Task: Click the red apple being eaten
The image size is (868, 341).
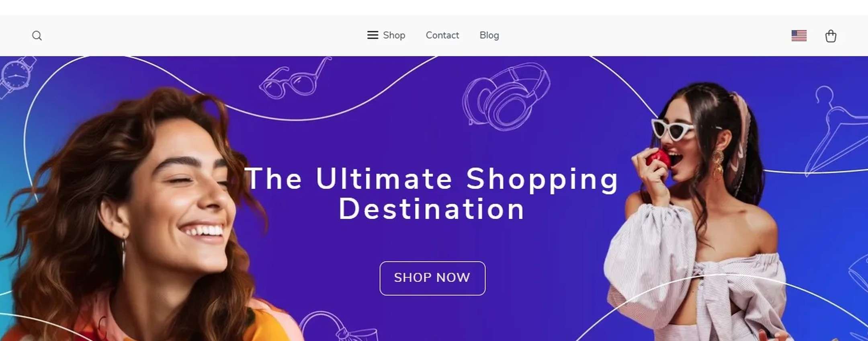Action: 659,159
